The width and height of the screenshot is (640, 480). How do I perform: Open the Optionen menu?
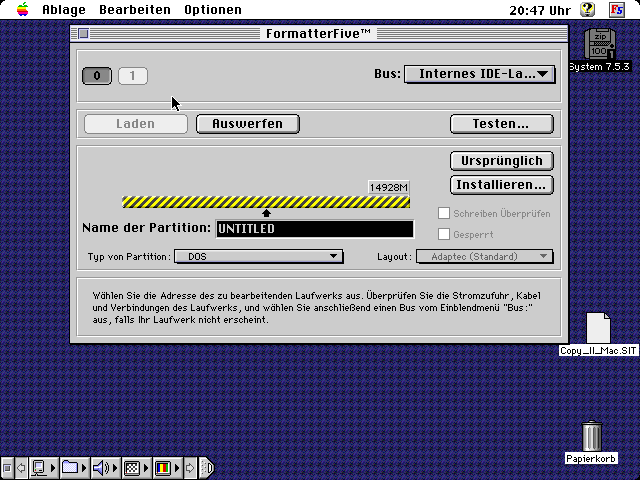(212, 9)
